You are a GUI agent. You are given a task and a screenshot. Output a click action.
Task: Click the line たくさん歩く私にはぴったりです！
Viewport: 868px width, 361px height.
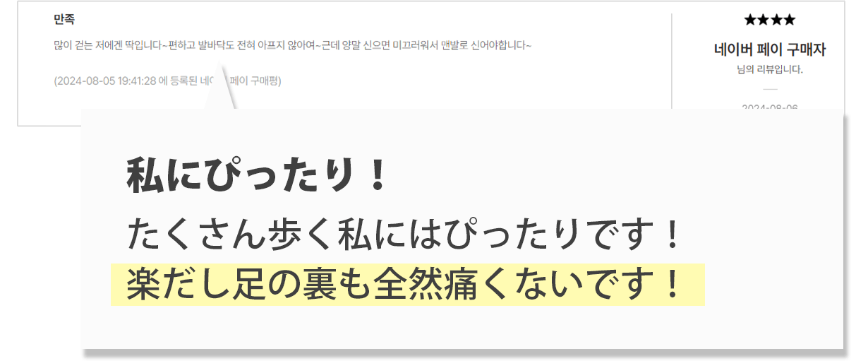pyautogui.click(x=404, y=235)
